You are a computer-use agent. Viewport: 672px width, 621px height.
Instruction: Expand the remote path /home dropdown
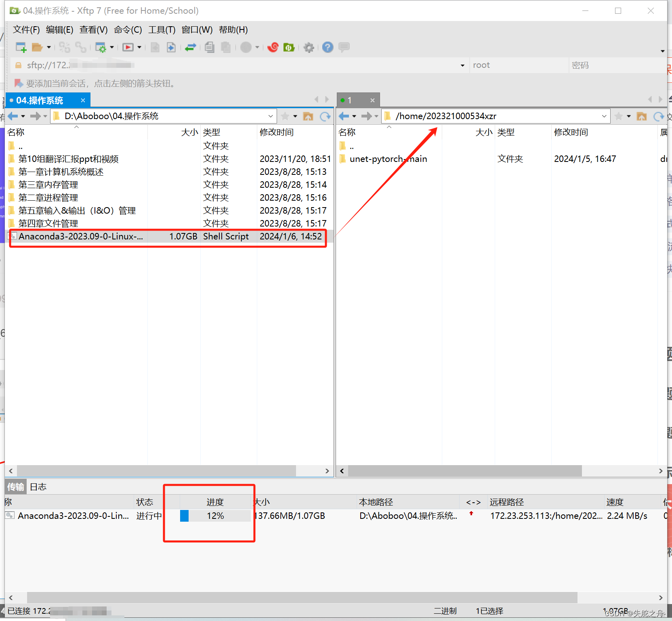click(604, 116)
